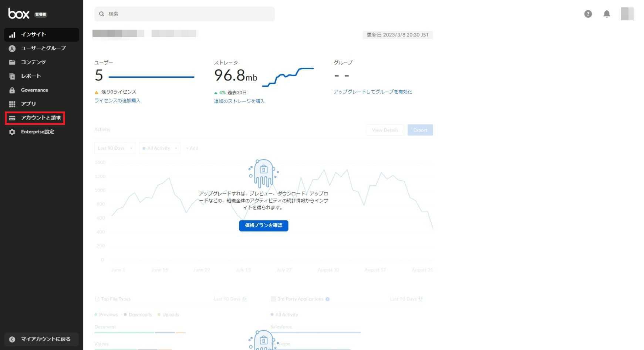Click the 価格プランを確認 button
The image size is (644, 350).
(263, 226)
